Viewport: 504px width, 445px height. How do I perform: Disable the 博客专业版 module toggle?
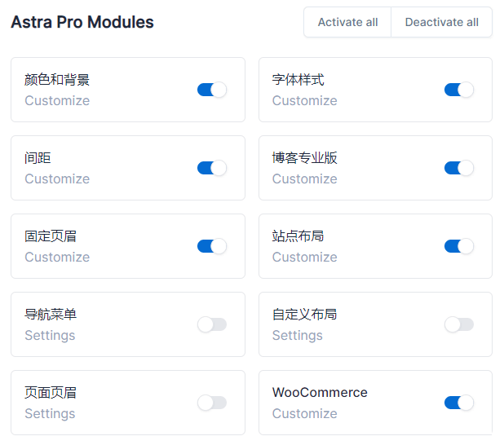(459, 168)
